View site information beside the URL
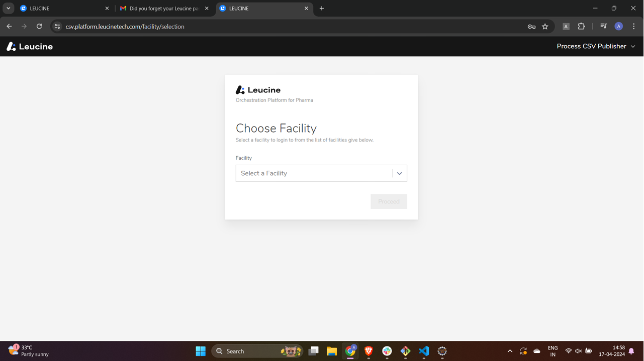 [57, 27]
